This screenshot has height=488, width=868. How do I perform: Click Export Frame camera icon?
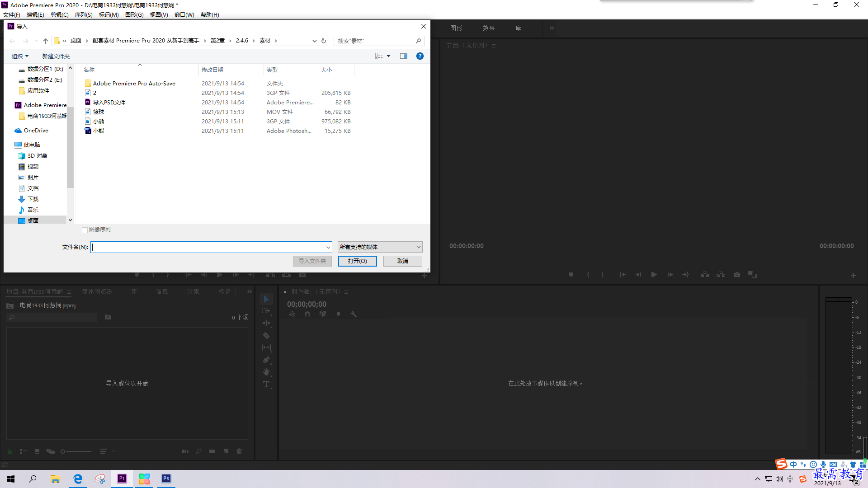click(x=737, y=275)
